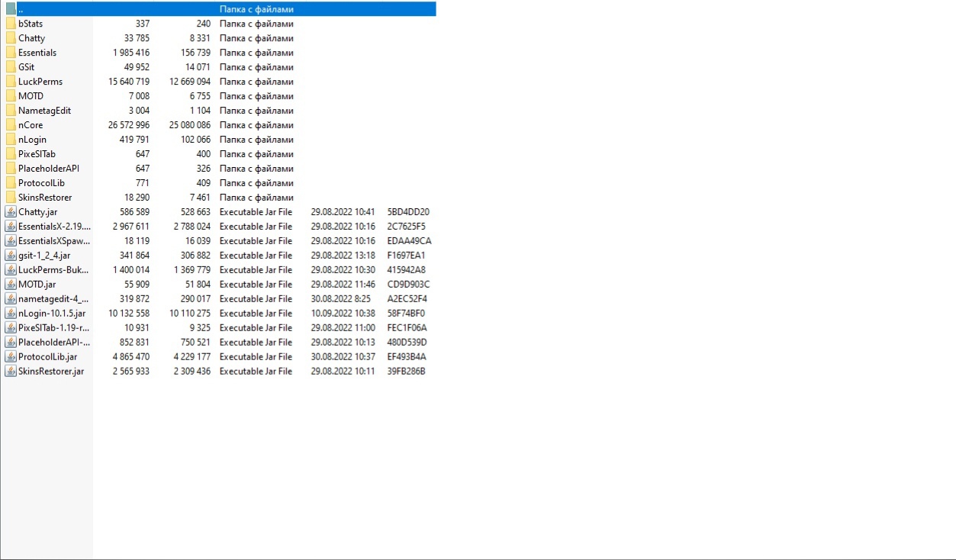
Task: Select the PixeSlTab-1.19 jar file name
Action: (x=53, y=328)
